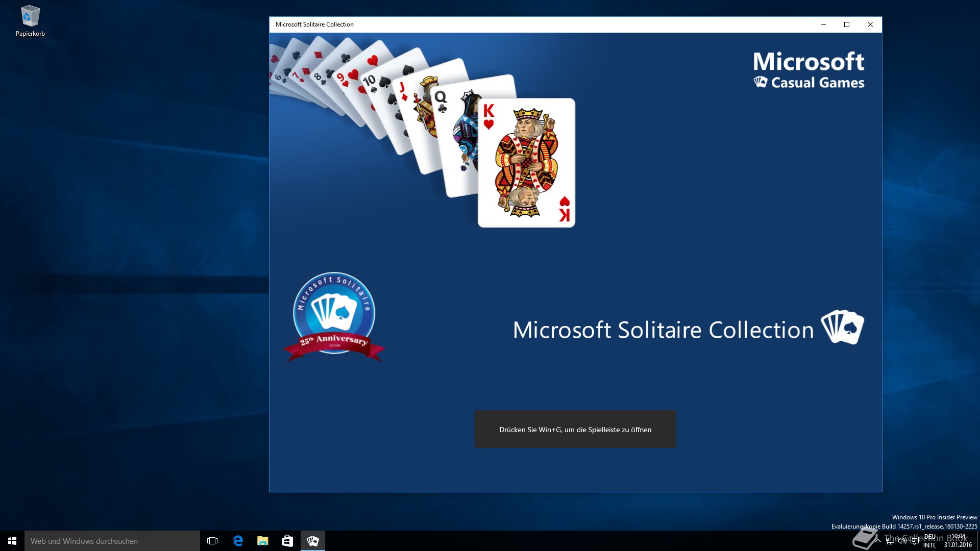The width and height of the screenshot is (980, 551).
Task: Click the window title bar text
Action: (x=314, y=24)
